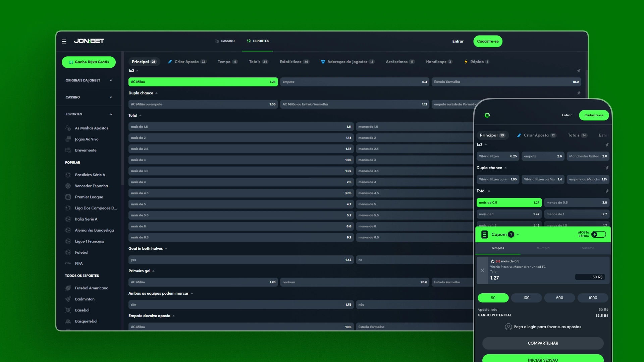Click the Basebol icon

pyautogui.click(x=68, y=310)
